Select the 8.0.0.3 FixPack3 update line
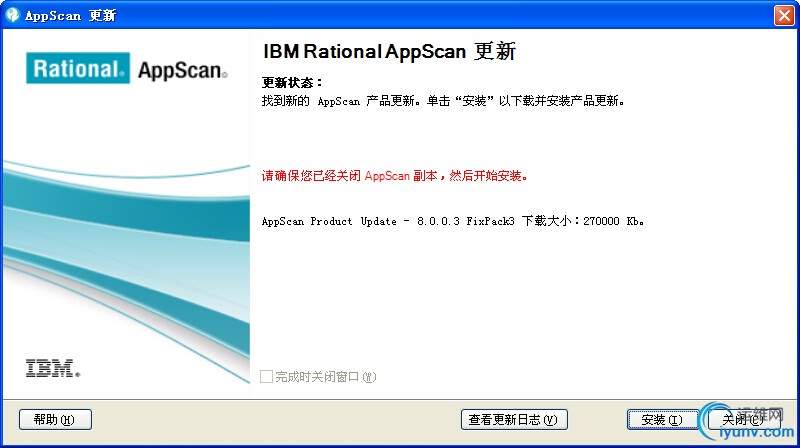The image size is (800, 448). click(453, 221)
